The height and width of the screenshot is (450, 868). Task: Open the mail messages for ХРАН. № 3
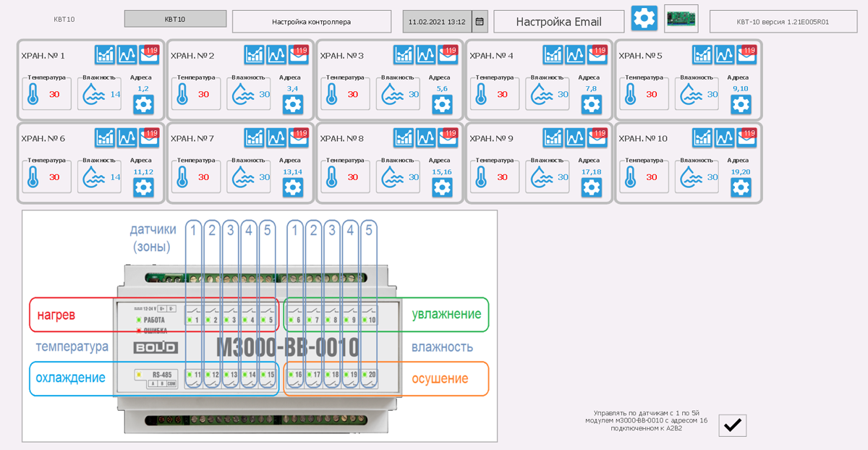coord(448,54)
